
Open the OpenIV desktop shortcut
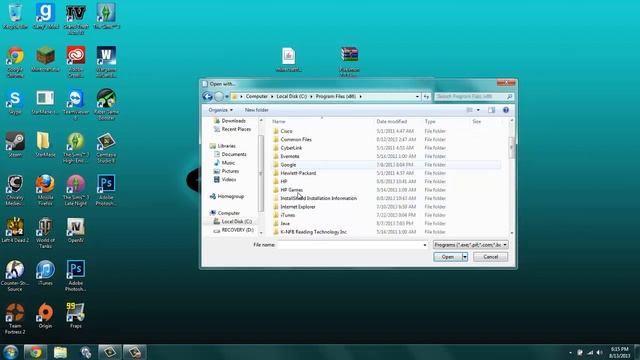coord(76,231)
